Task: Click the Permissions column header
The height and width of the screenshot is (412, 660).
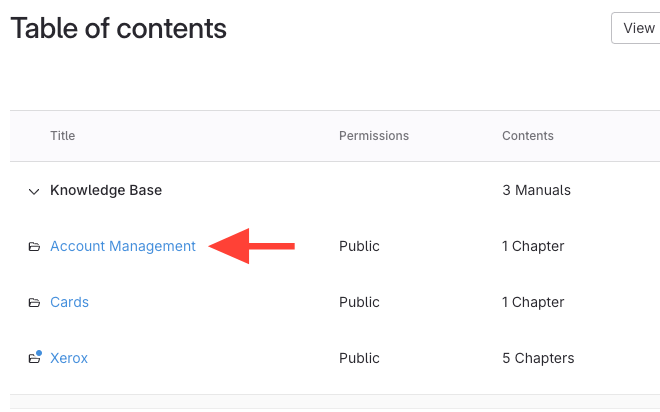Action: coord(373,136)
